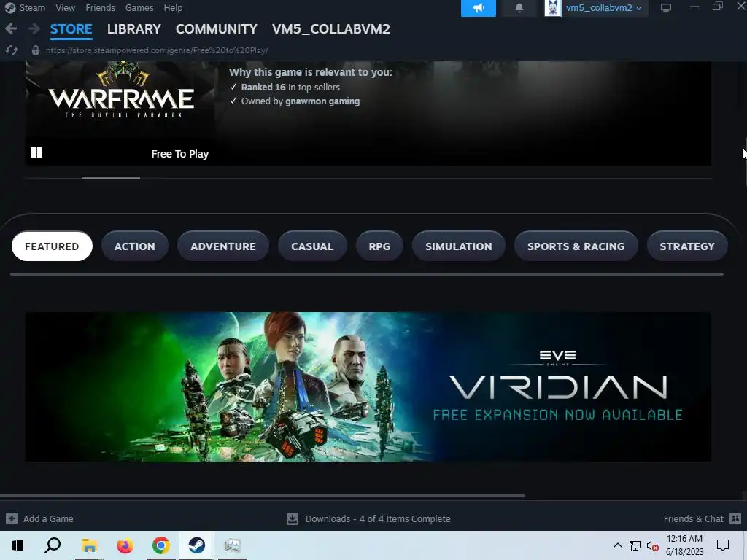The image size is (747, 560).
Task: Launch Google Chrome from the taskbar
Action: [161, 545]
